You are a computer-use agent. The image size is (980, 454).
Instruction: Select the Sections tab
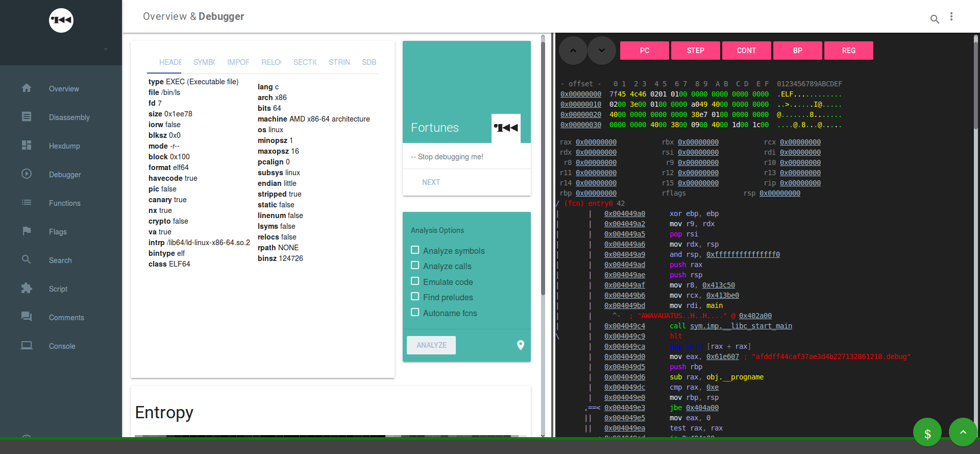pos(305,62)
